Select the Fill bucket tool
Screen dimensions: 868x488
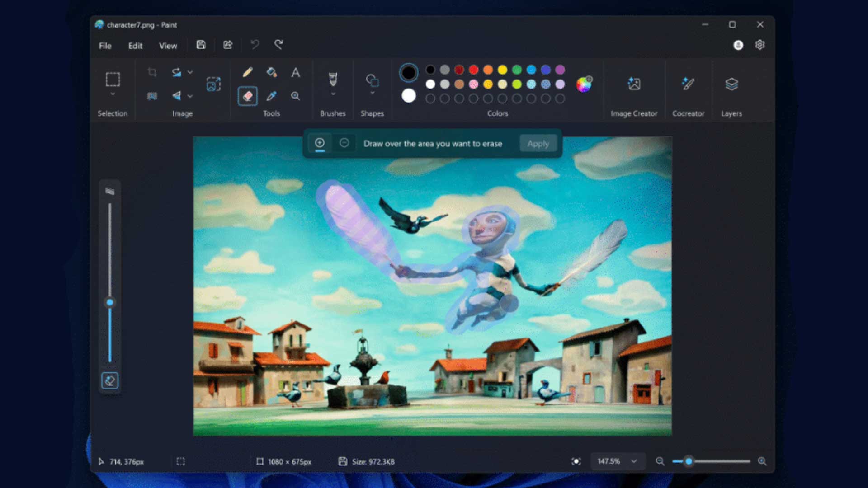[x=271, y=72]
